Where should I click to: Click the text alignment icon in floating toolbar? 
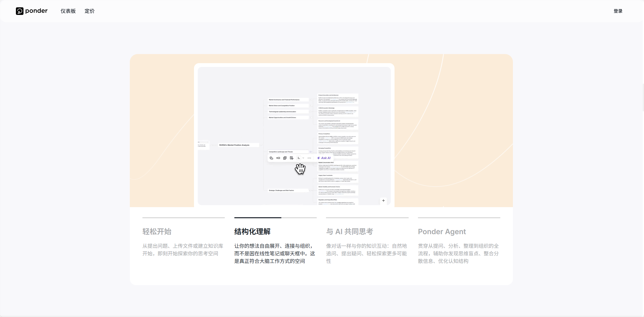[299, 158]
